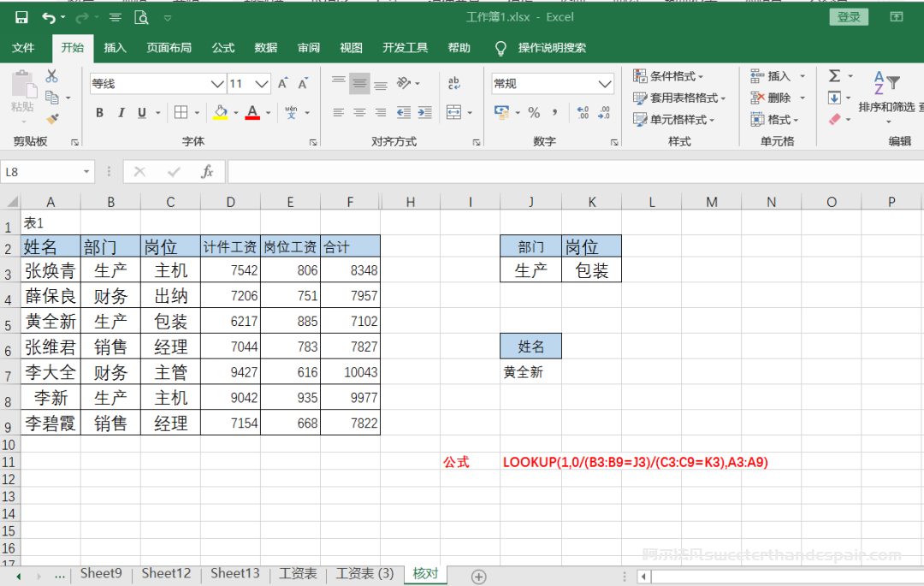Screen dimensions: 924x586
Task: Click the Cut scissors icon
Action: [x=52, y=76]
